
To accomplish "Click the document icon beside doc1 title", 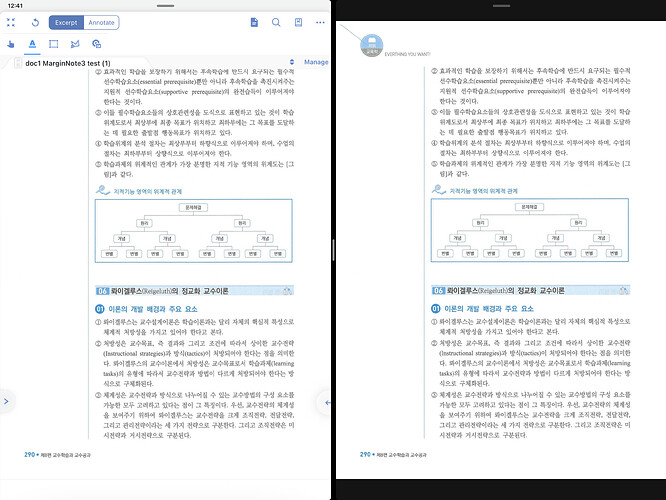I will [18, 63].
